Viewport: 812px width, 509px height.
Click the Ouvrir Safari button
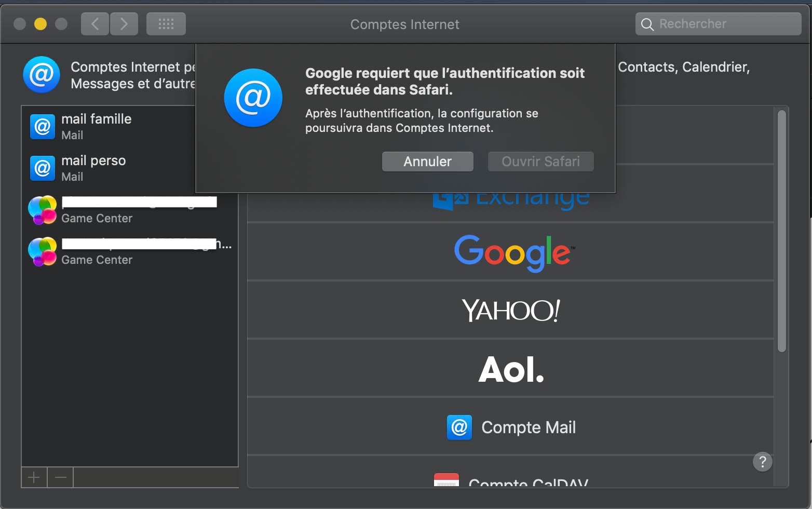540,162
